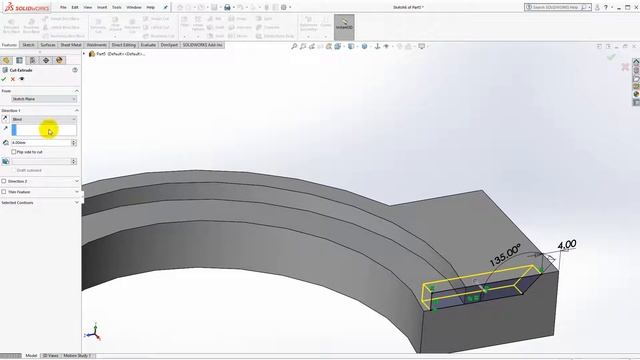
Task: Confirm with the green corner checkmark in viewport
Action: pyautogui.click(x=611, y=58)
